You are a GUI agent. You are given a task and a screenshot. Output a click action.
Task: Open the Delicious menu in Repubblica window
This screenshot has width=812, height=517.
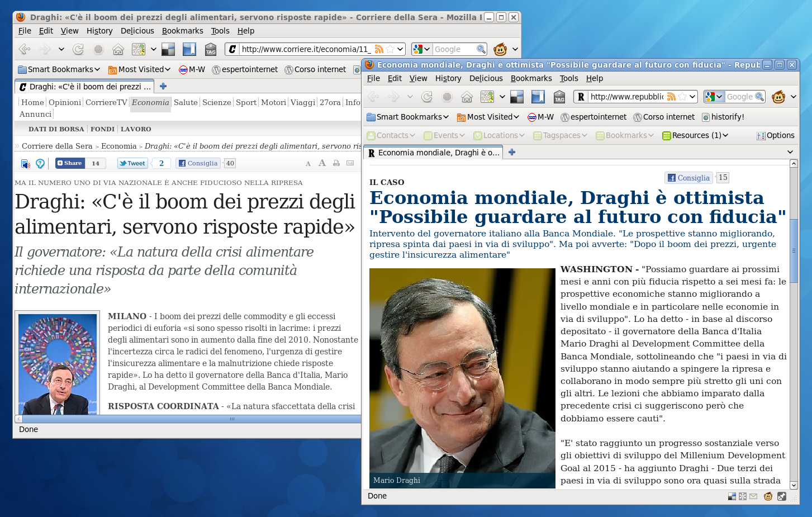[486, 78]
